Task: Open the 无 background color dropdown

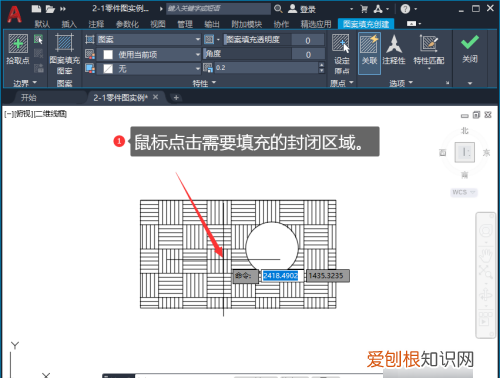Action: (x=149, y=69)
